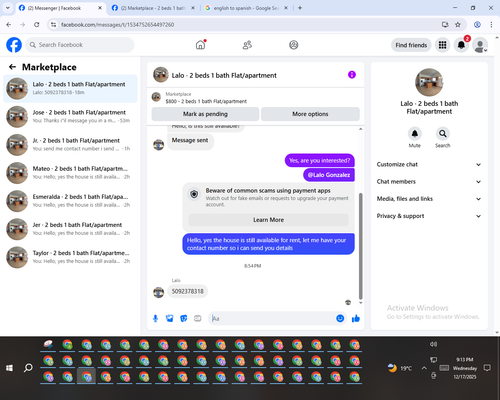The height and width of the screenshot is (400, 500).
Task: Choose a GIF
Action: (x=198, y=319)
